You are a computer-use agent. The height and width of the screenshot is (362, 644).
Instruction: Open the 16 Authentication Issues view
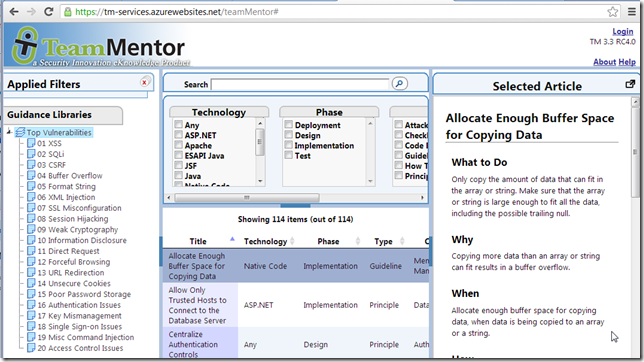[x=79, y=305]
